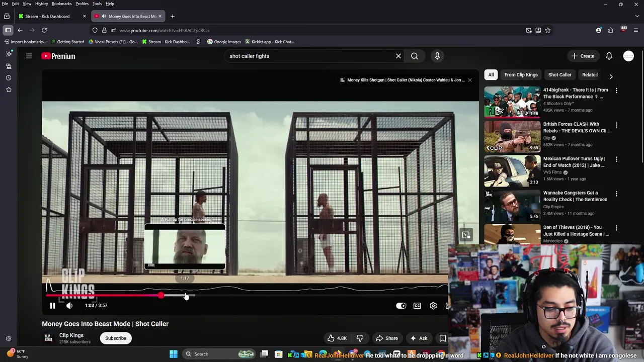Viewport: 644px width, 362px height.
Task: Click the YouTube search magnifier button
Action: coord(415,56)
